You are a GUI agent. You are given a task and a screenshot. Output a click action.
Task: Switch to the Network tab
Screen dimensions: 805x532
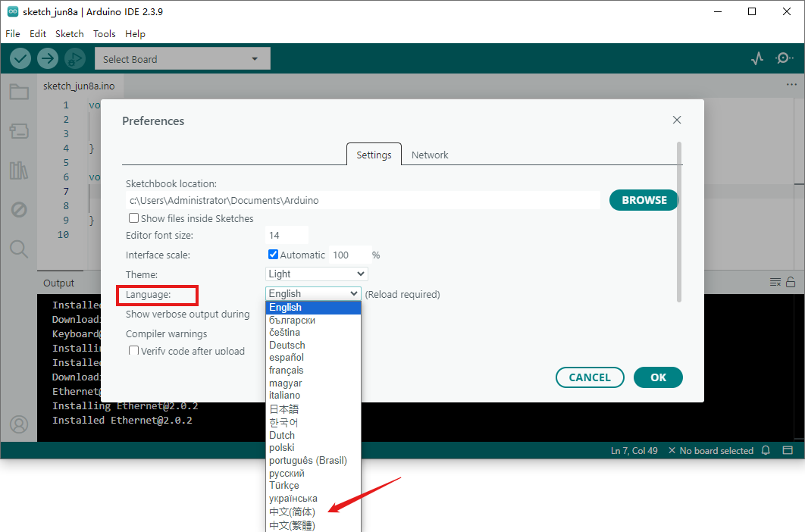tap(430, 155)
